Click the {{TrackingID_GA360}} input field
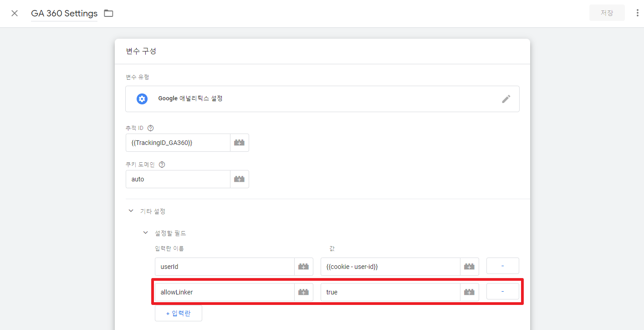Image resolution: width=644 pixels, height=330 pixels. point(178,143)
